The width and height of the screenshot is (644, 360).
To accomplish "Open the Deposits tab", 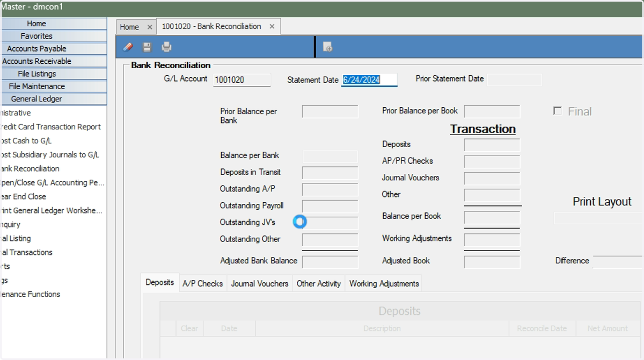I will [x=160, y=283].
